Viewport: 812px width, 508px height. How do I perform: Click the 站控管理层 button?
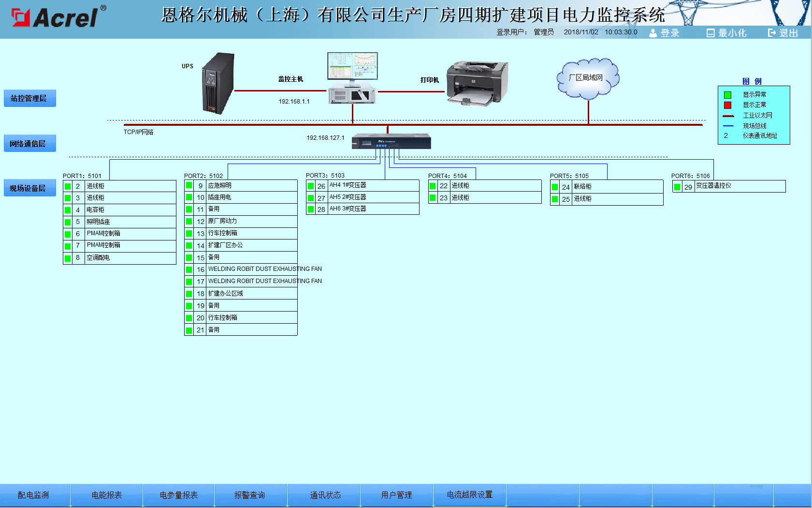pyautogui.click(x=29, y=98)
